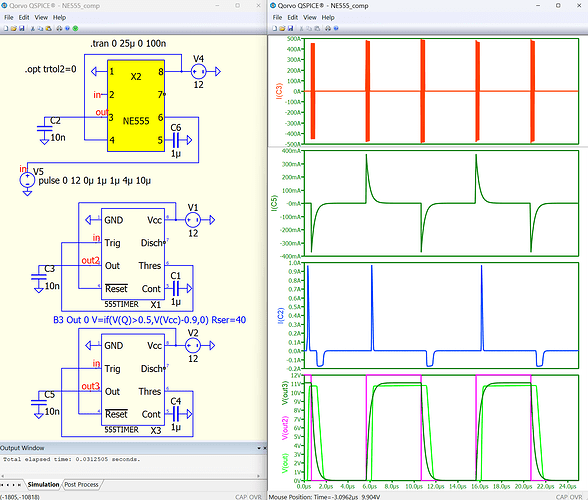Select pulse voltage source V5 symbol

tap(27, 180)
